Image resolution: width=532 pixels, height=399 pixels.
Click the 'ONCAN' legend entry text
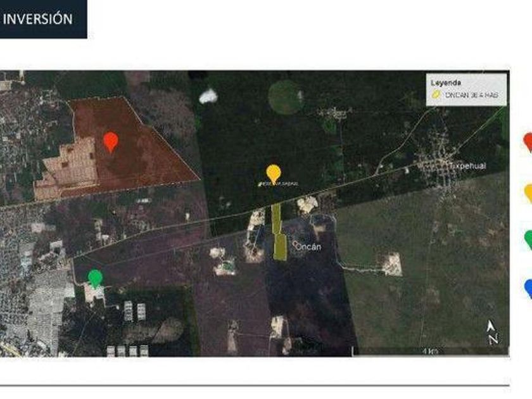[x=472, y=95]
